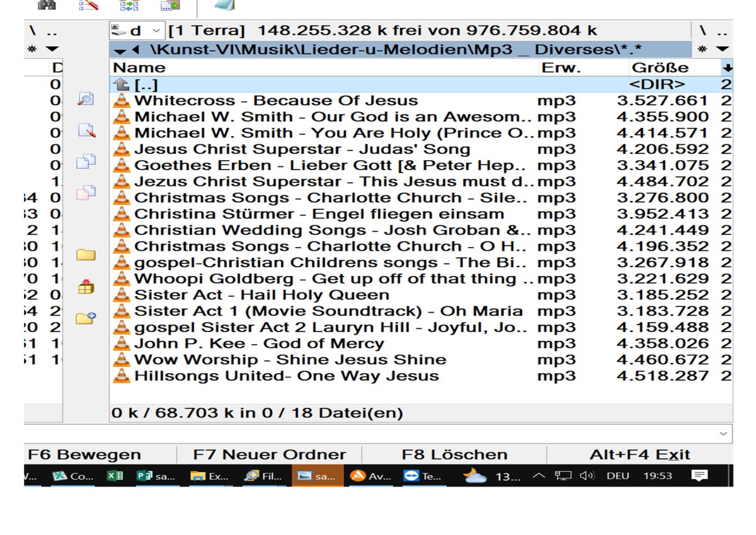Click the edit page with red pen icon
The width and height of the screenshot is (756, 535).
click(x=86, y=130)
